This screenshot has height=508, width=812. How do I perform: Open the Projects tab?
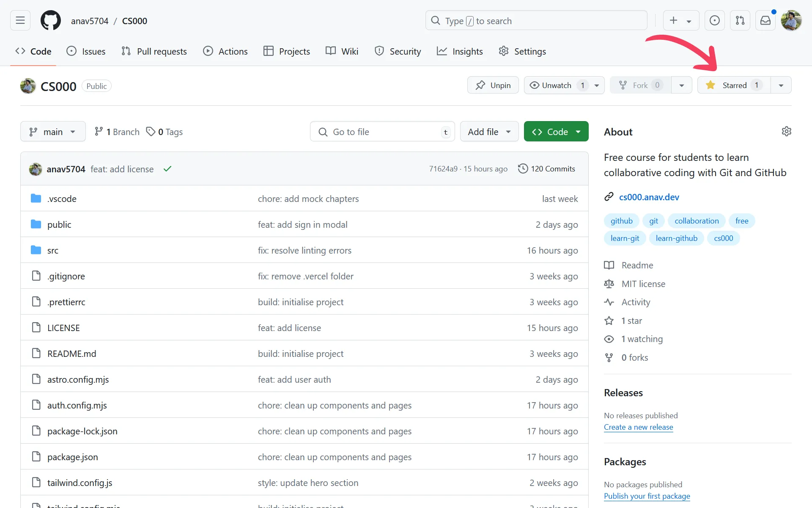coord(286,51)
